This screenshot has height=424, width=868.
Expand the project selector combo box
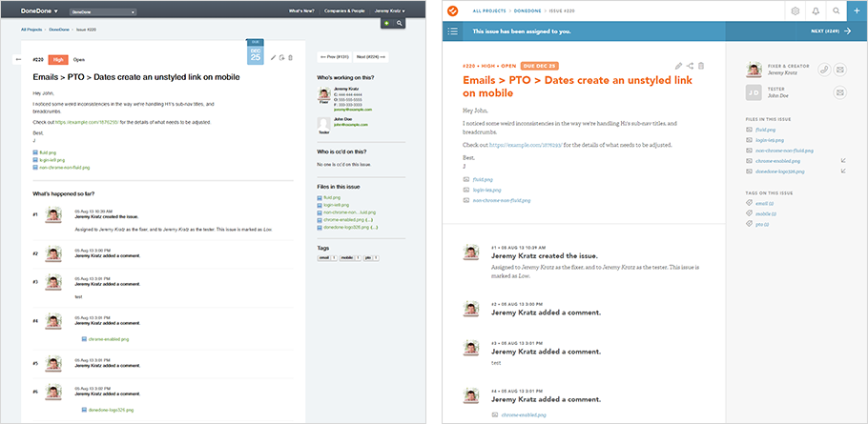tap(103, 11)
